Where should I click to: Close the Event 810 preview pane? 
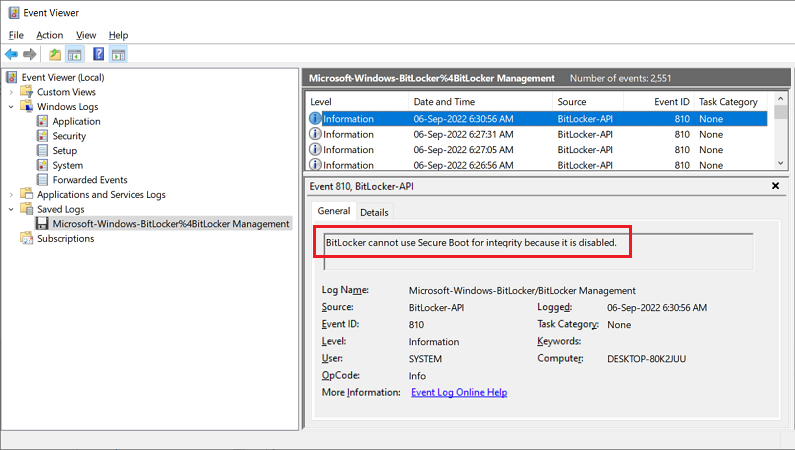pyautogui.click(x=775, y=186)
